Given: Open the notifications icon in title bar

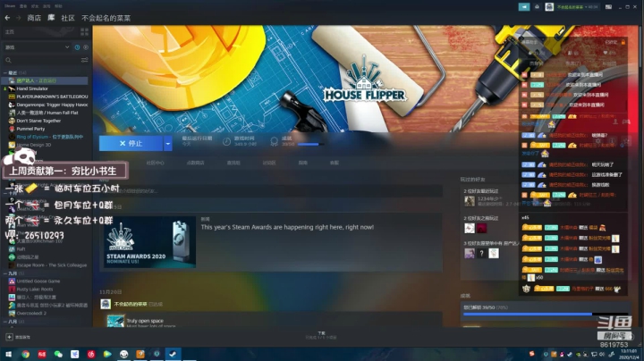Looking at the screenshot, I should pyautogui.click(x=537, y=6).
